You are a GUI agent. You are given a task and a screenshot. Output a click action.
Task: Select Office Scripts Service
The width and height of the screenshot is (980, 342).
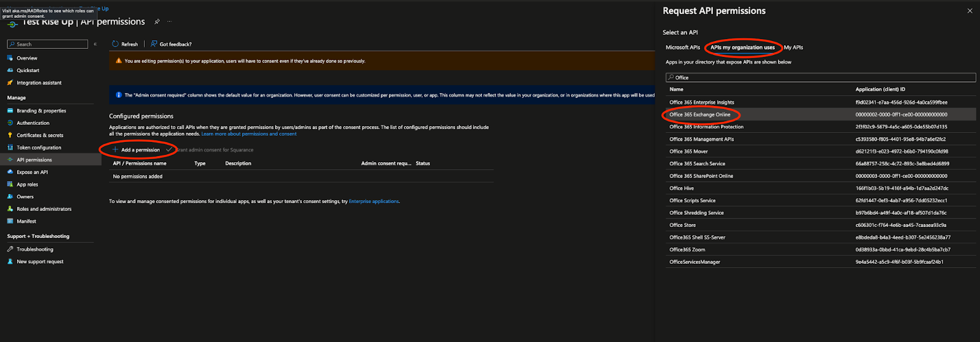(x=821, y=200)
